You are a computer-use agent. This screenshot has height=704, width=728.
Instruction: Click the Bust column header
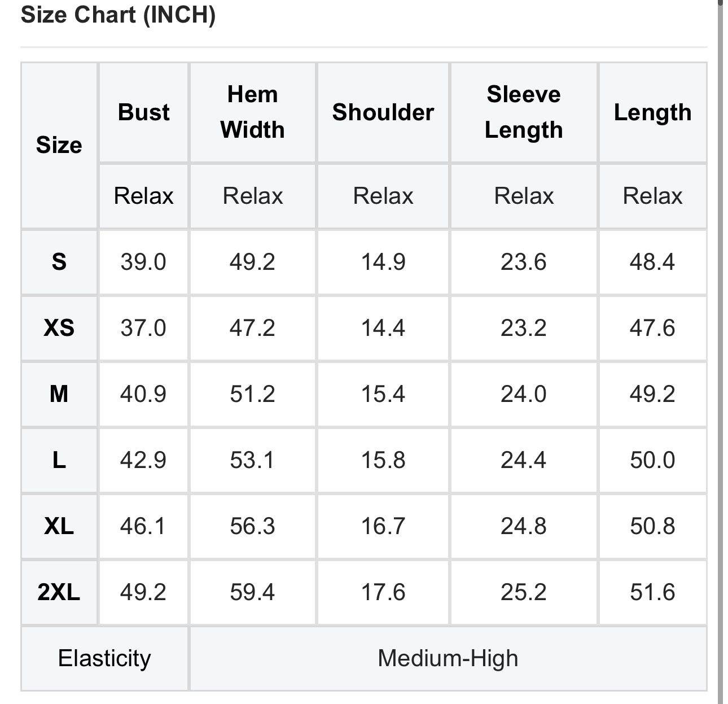[143, 112]
